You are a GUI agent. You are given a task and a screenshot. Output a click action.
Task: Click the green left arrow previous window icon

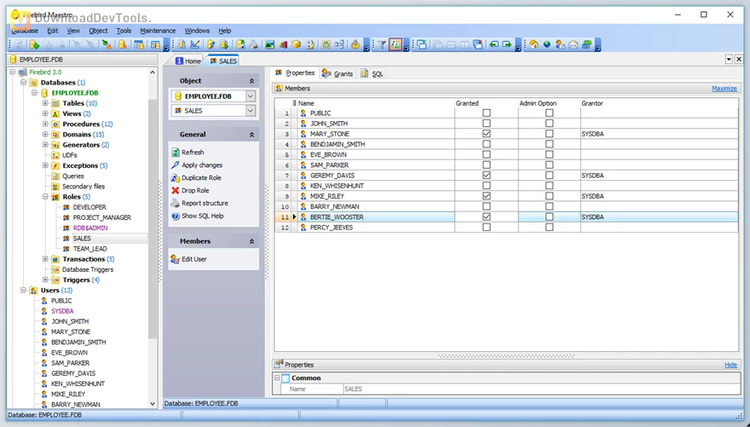coord(494,45)
